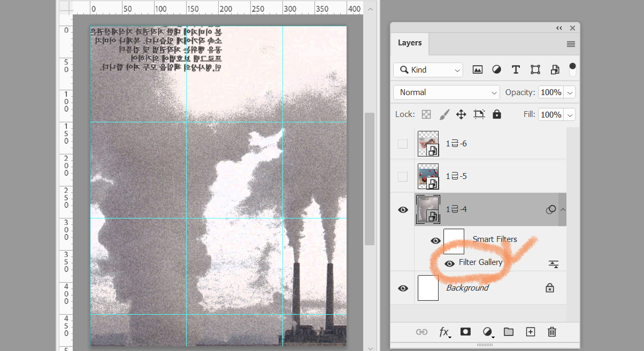Collapse smart filters on 1급-4 layer
Screen dimensions: 644x351
click(x=562, y=209)
